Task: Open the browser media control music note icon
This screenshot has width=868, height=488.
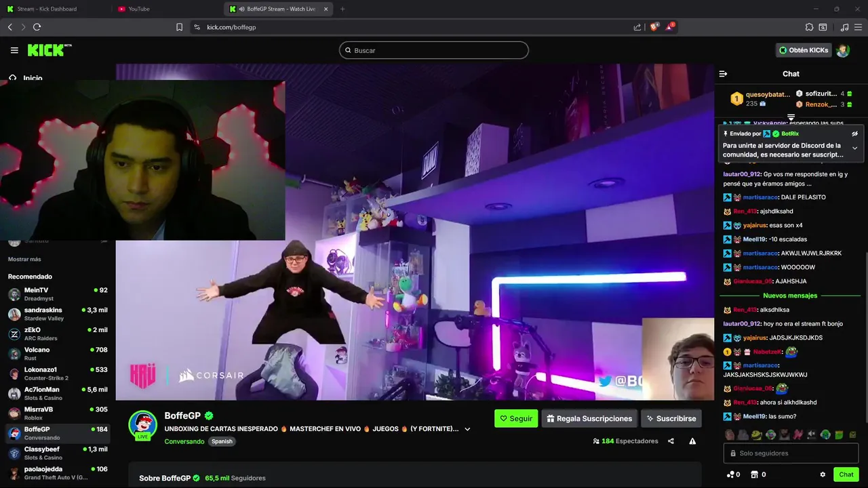Action: (x=844, y=27)
